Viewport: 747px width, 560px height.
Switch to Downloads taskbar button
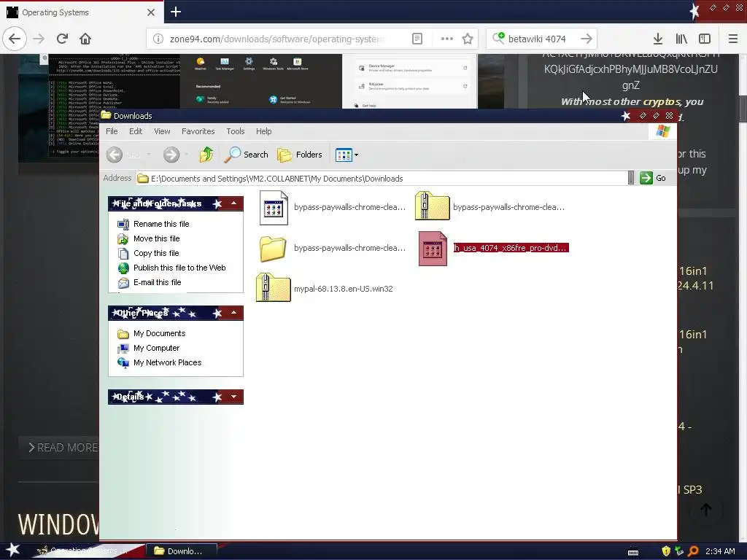point(181,551)
